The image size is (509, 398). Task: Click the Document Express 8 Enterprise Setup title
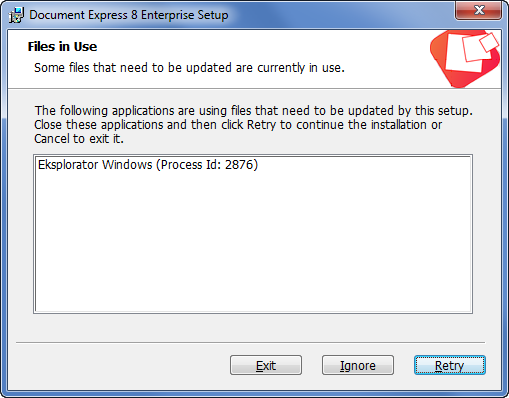[129, 15]
